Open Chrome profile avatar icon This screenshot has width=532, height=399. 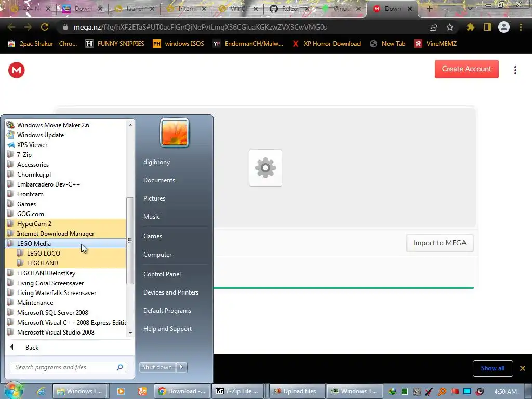(x=504, y=27)
